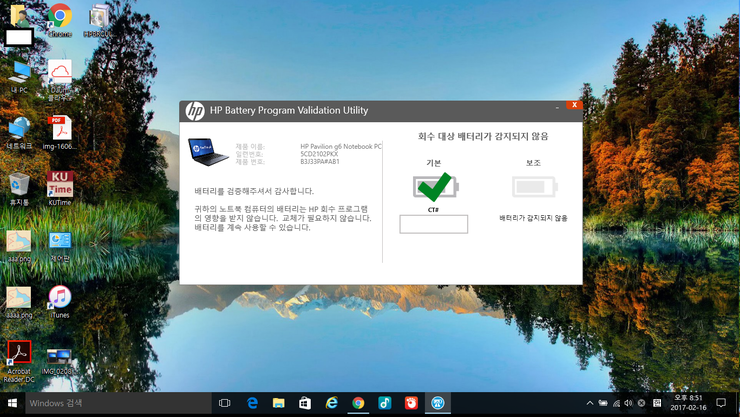Close the HP Battery Validation Utility
This screenshot has width=740, height=417.
(x=574, y=105)
